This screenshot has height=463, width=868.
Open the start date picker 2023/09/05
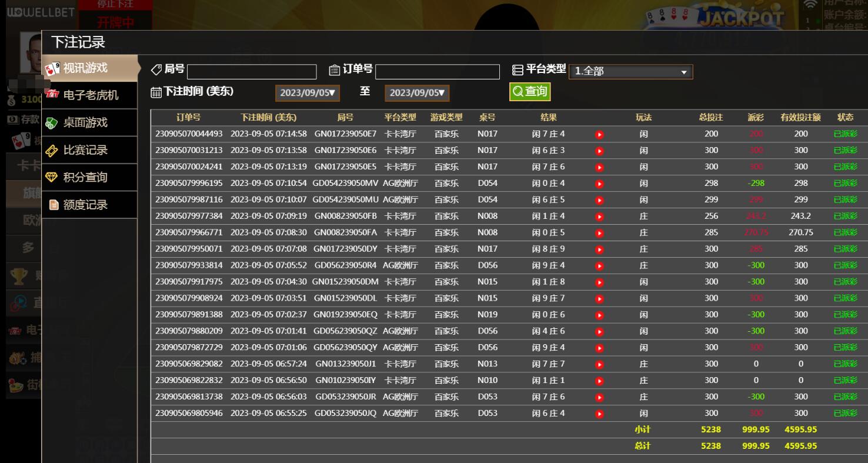(308, 93)
